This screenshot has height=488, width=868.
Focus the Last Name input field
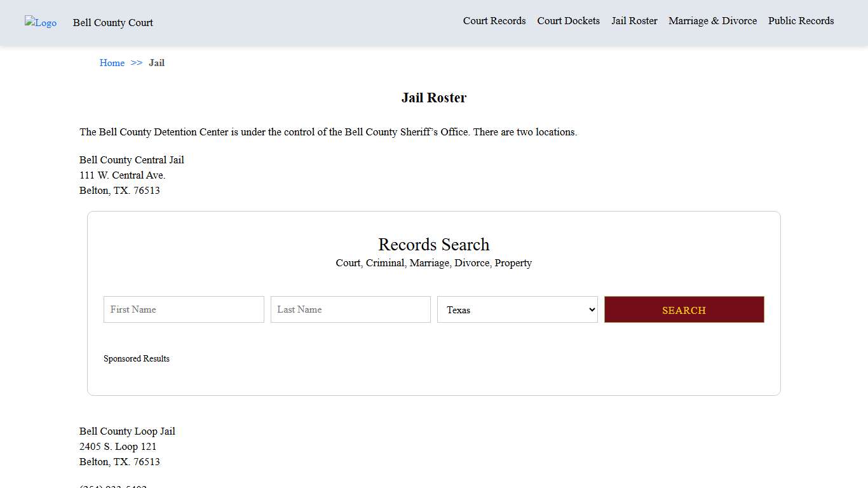click(x=350, y=309)
